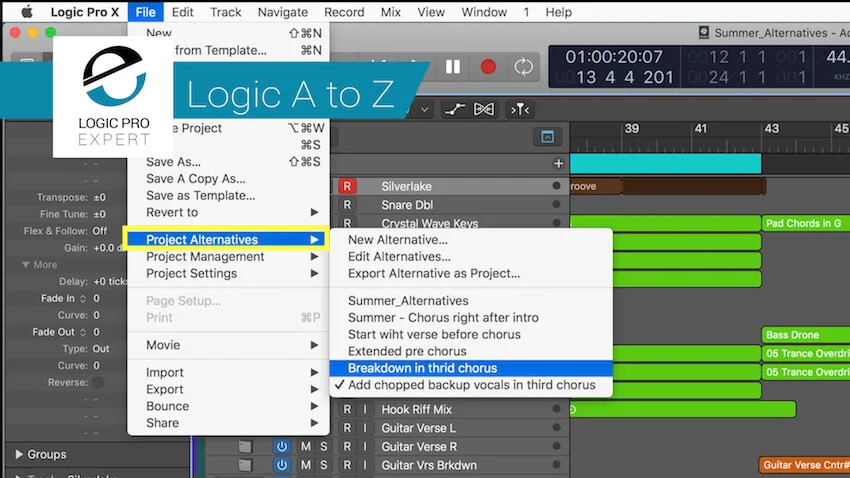Open the fade Type Out popup
This screenshot has width=850, height=478.
click(101, 348)
